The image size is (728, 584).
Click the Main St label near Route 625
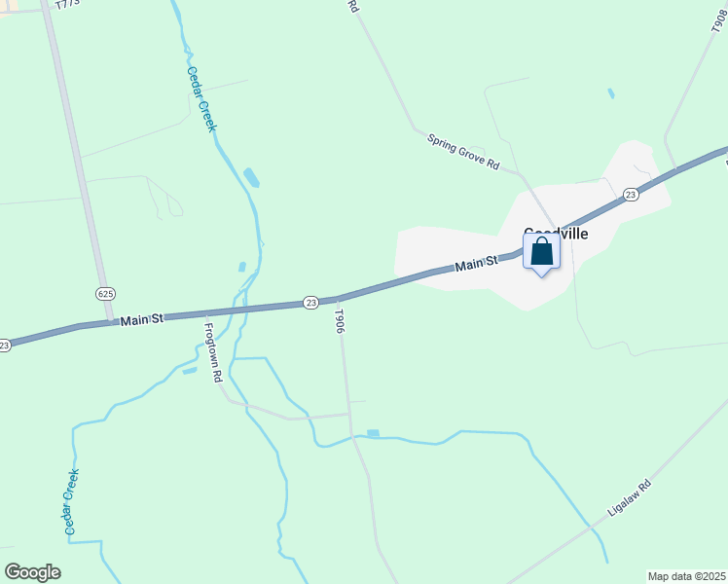(141, 319)
